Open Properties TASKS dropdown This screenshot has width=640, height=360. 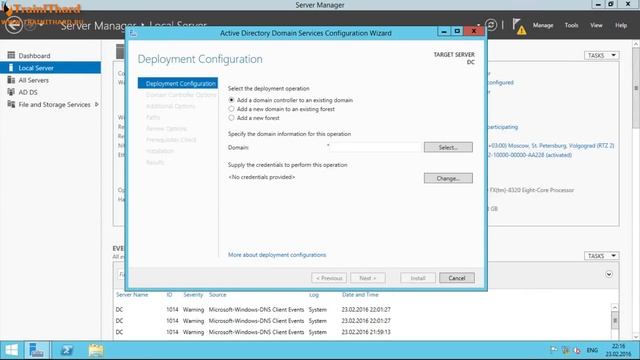[x=602, y=55]
